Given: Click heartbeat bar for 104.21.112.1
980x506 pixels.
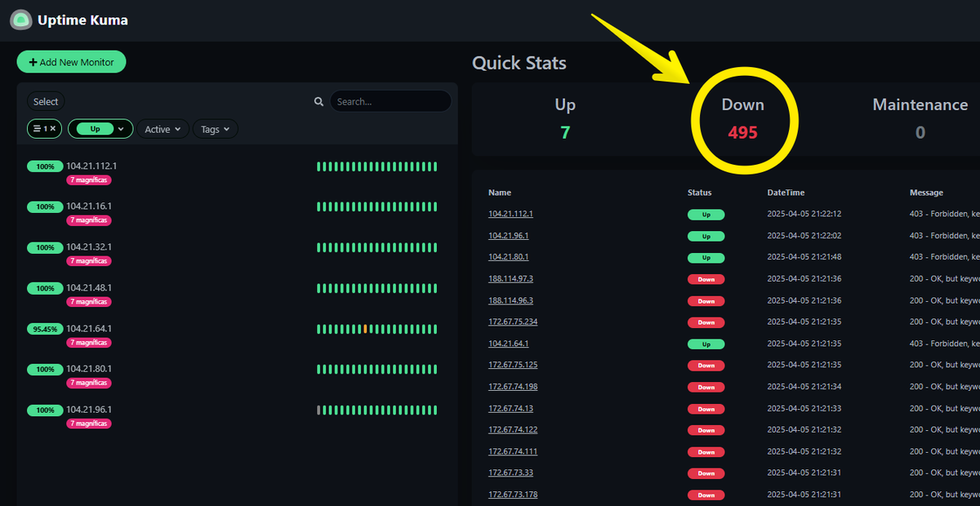Looking at the screenshot, I should [x=377, y=166].
